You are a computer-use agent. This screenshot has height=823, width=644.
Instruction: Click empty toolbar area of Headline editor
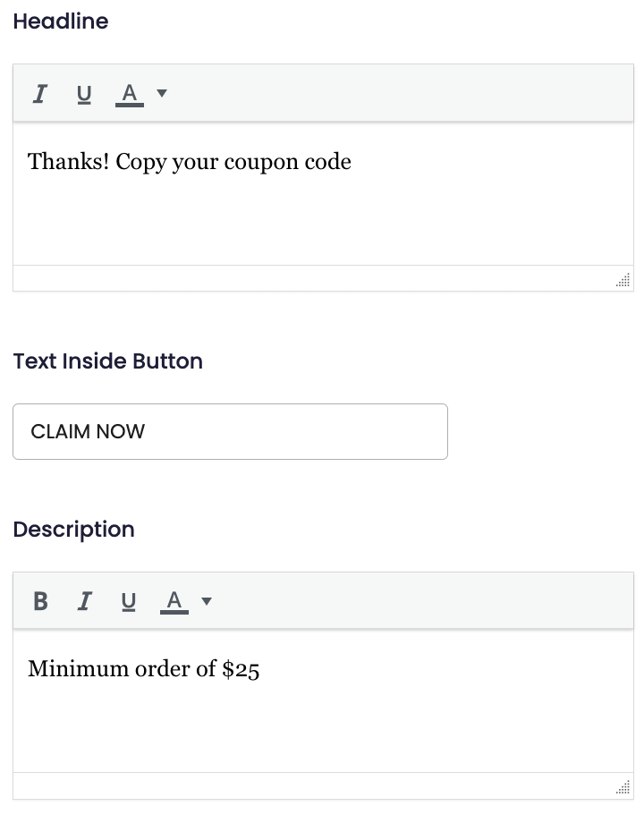[402, 93]
